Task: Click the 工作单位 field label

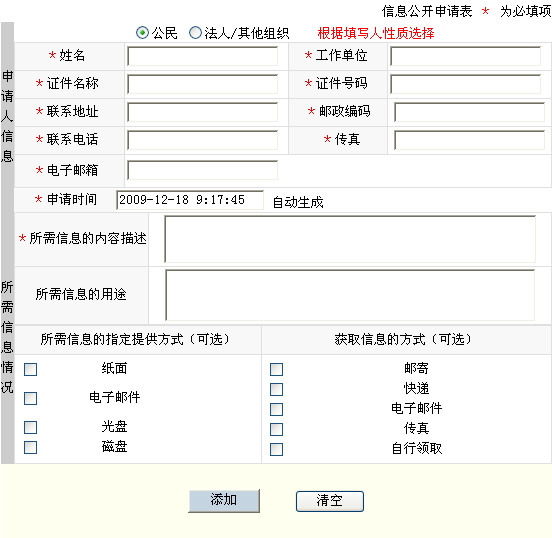Action: (341, 55)
